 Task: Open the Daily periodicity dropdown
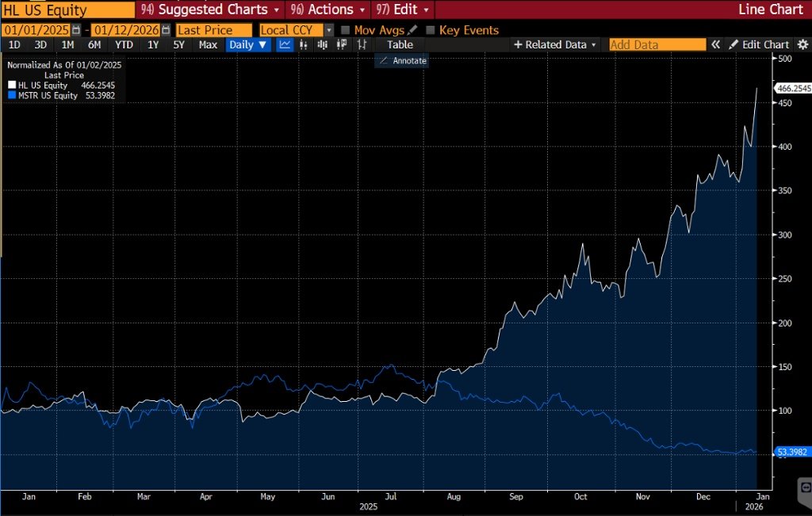coord(248,44)
